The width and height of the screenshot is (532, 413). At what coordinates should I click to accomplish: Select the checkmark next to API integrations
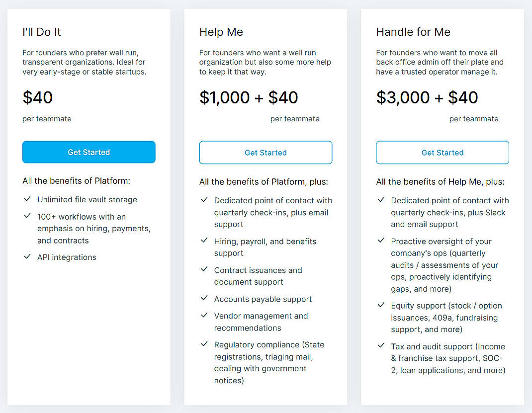(27, 257)
